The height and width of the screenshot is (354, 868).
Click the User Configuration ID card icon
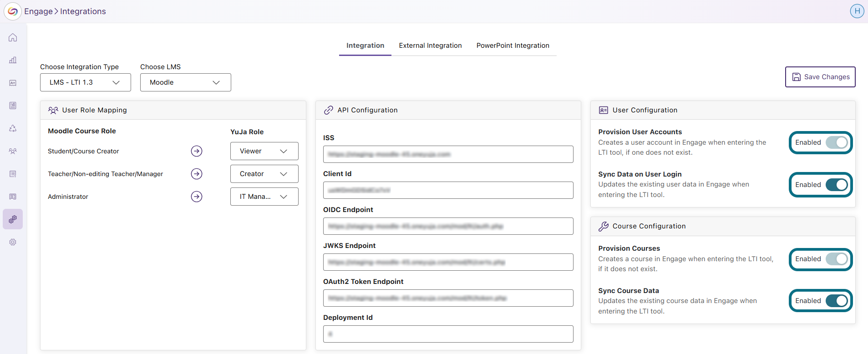pos(604,110)
